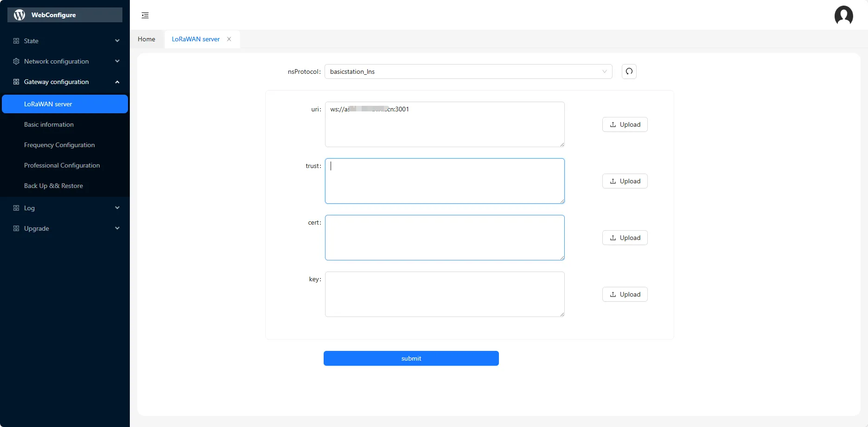Focus the uri text area

coord(445,124)
